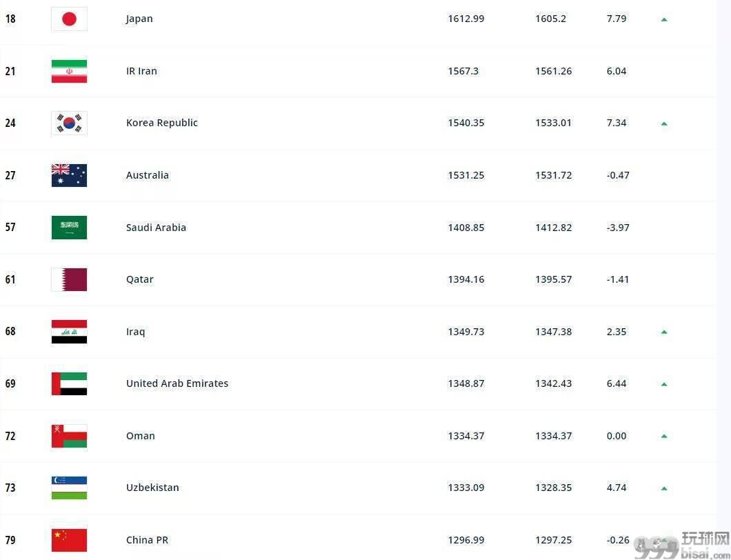Click the green up arrow in Iraq row

point(664,332)
